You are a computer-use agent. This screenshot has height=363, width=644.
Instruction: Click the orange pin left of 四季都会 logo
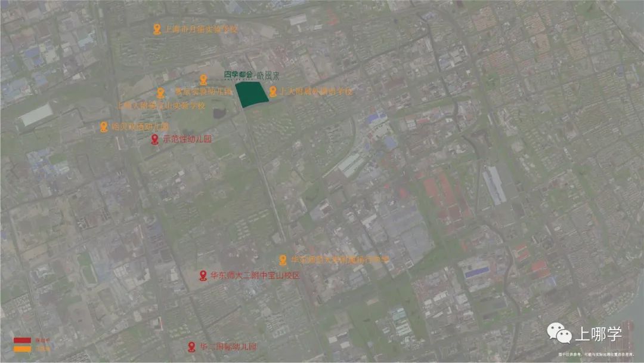point(203,79)
